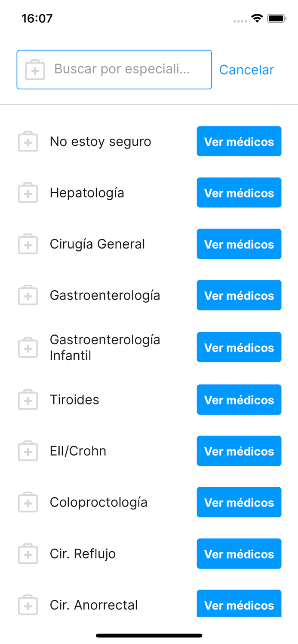The height and width of the screenshot is (644, 298).
Task: Click the medical icon inside the search field
Action: click(35, 69)
